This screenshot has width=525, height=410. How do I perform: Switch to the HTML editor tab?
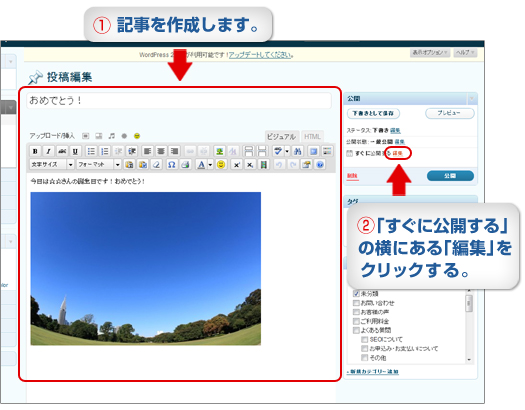coord(312,137)
